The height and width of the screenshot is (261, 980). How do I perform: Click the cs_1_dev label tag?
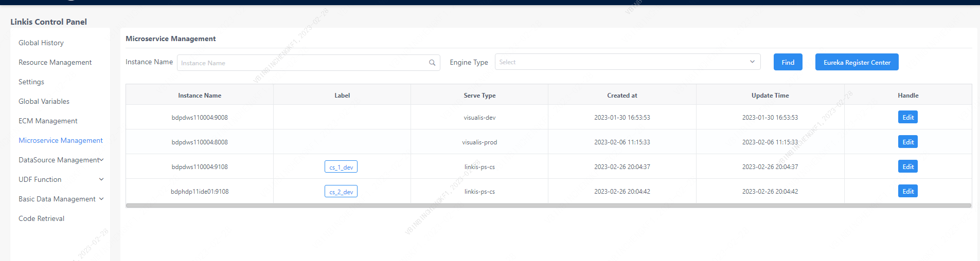[341, 167]
